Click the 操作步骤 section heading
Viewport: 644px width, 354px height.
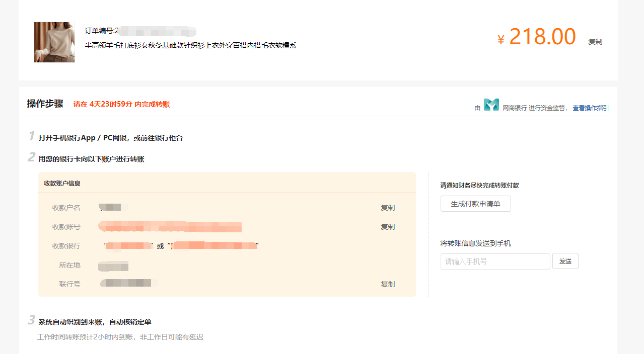pos(45,104)
